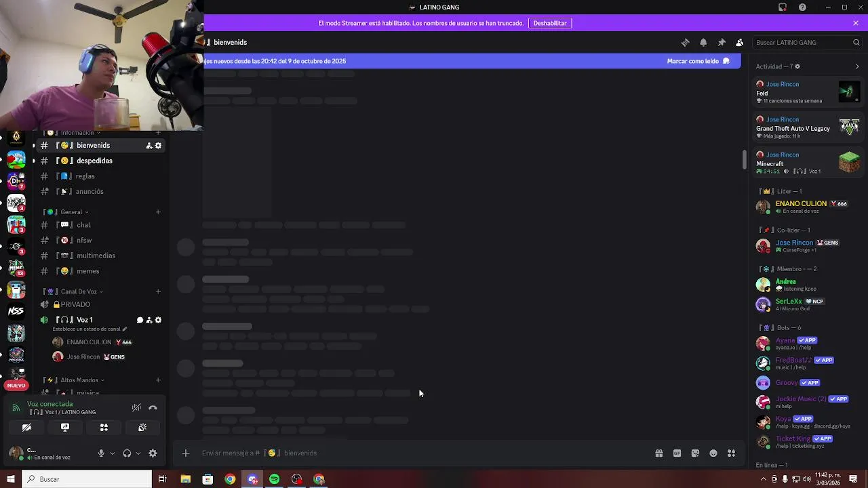
Task: Open Actividad settings gear
Action: click(x=797, y=66)
